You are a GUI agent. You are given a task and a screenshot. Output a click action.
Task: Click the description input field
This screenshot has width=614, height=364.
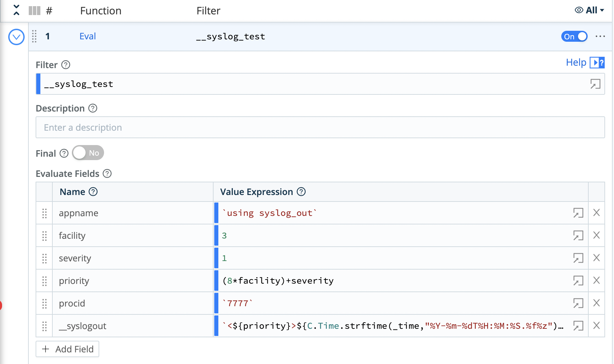[320, 127]
